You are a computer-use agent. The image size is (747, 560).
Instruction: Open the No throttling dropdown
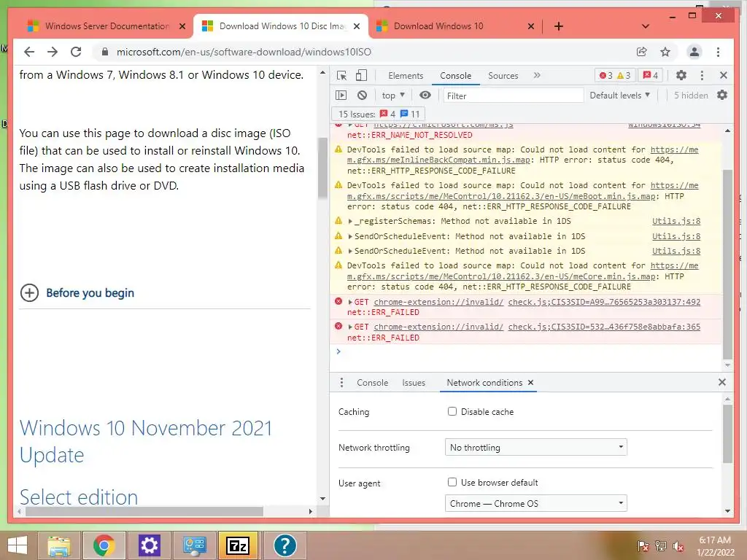(x=536, y=447)
